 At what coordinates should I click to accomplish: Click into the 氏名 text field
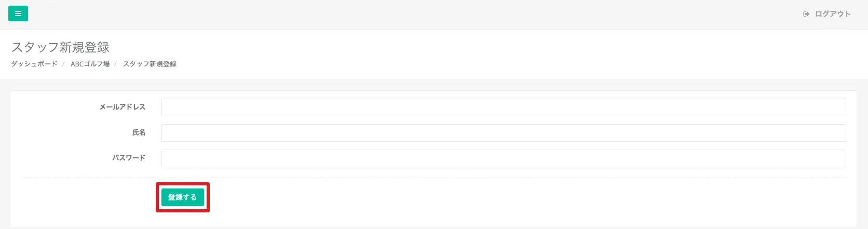pos(504,133)
